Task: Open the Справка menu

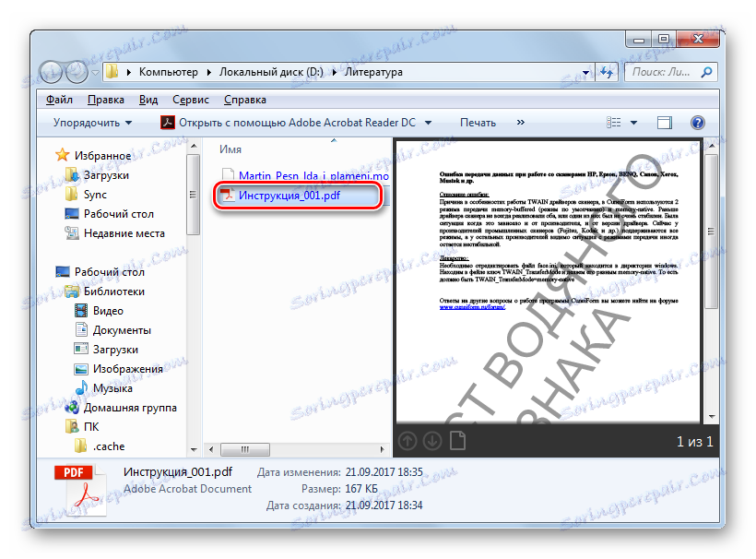Action: point(245,100)
